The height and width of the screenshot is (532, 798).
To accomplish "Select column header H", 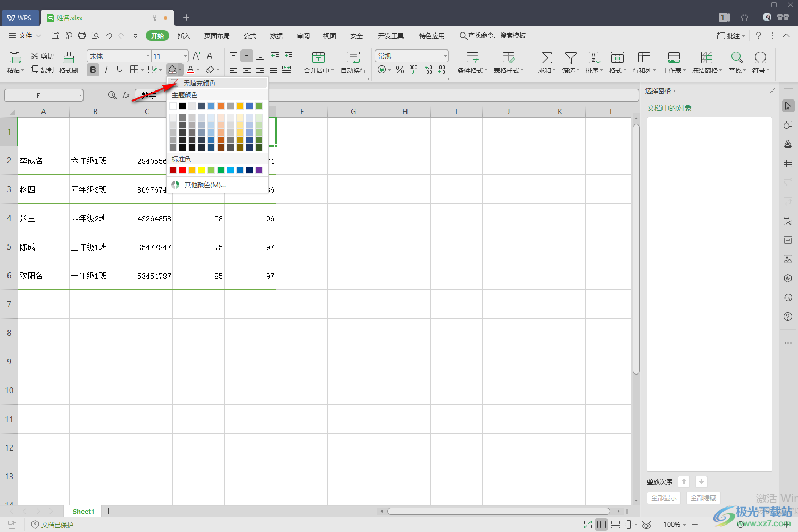I will click(x=405, y=111).
